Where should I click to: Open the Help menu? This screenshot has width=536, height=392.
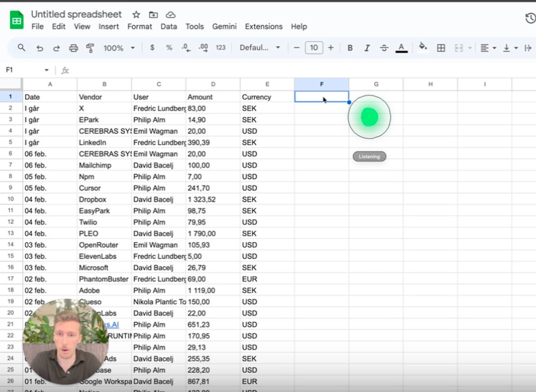299,27
